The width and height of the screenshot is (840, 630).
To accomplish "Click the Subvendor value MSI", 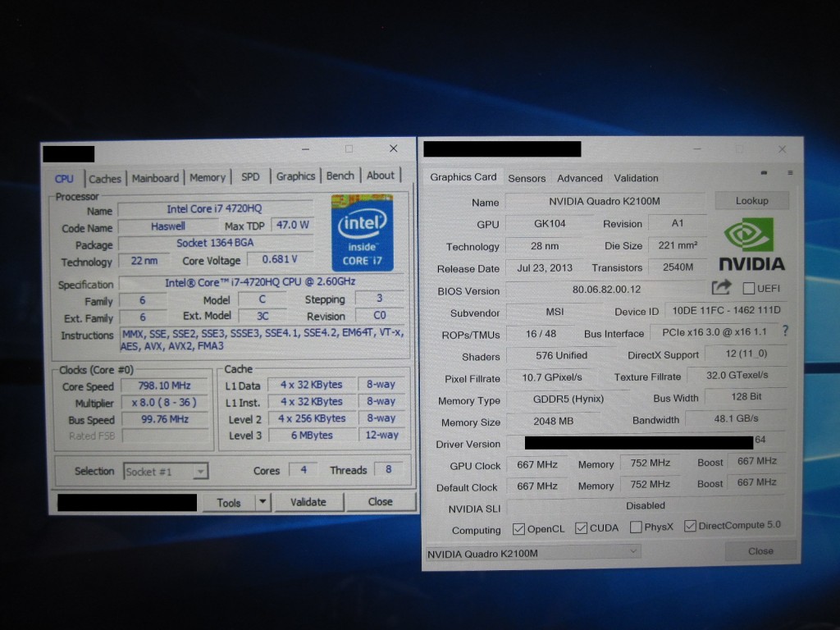I will pos(555,312).
